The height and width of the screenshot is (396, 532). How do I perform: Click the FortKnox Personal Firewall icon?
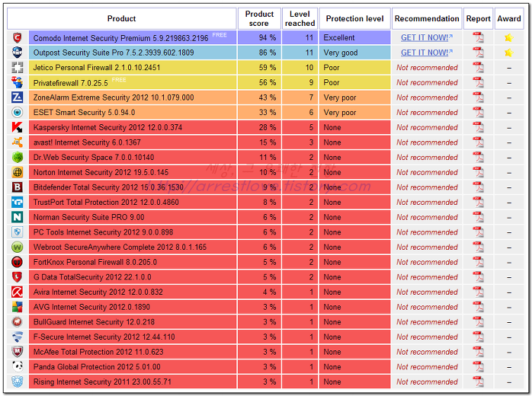pyautogui.click(x=18, y=262)
